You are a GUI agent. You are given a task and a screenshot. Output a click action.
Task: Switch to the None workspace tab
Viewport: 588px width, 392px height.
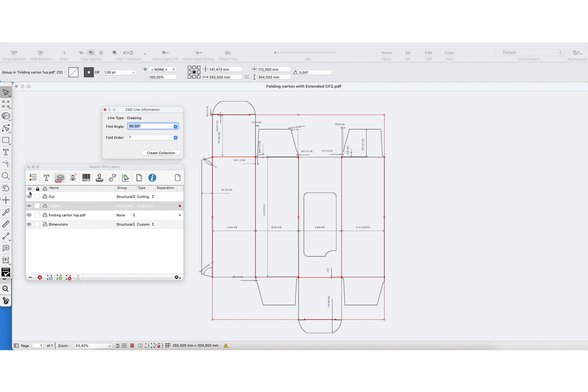pos(386,53)
